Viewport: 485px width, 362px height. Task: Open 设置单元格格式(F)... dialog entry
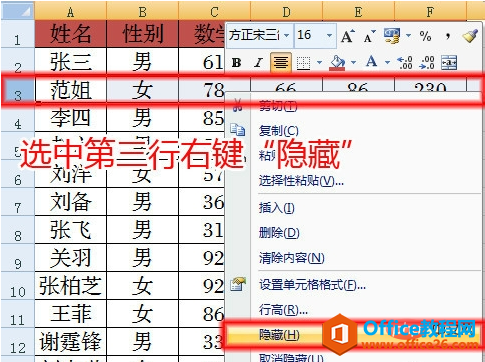tap(312, 285)
